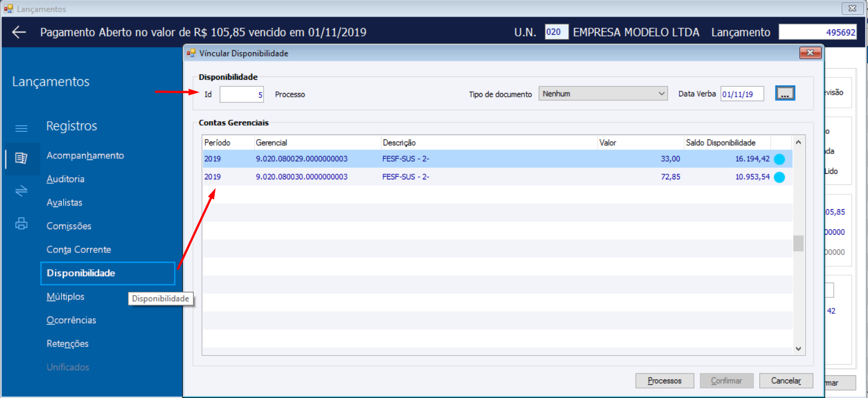Click blue status circle for row 10.953,54

point(779,178)
